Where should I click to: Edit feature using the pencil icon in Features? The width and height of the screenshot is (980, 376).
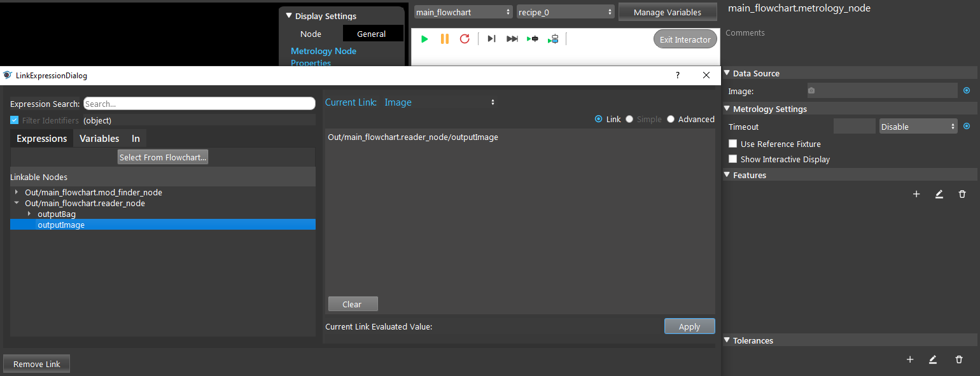tap(939, 194)
